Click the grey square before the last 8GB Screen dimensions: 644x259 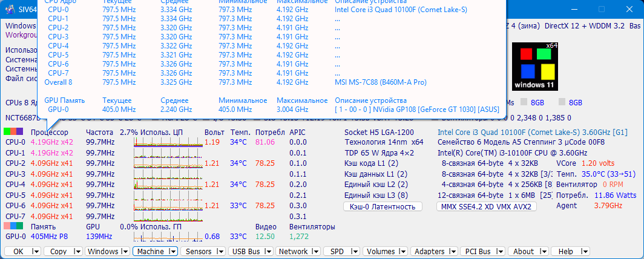(x=562, y=103)
